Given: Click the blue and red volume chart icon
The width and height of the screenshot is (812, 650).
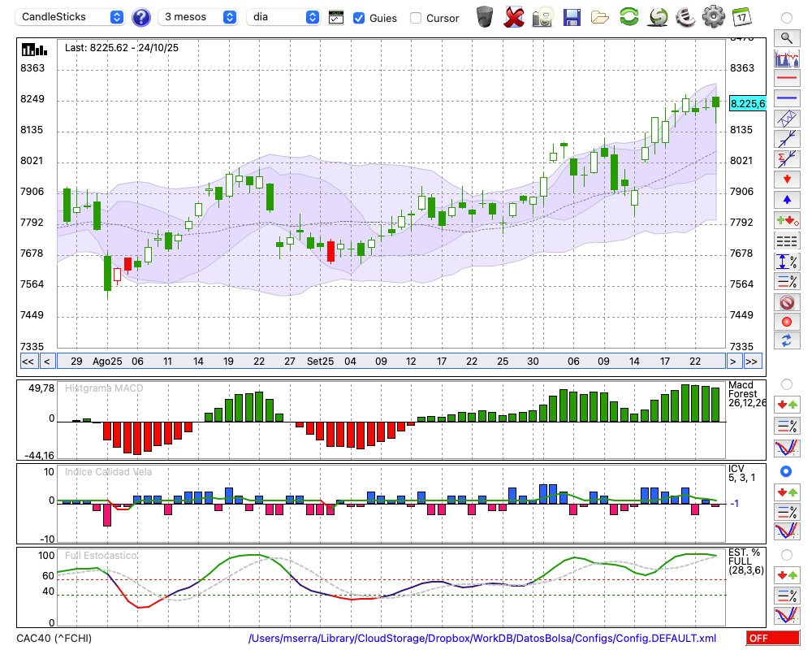Looking at the screenshot, I should [x=787, y=58].
